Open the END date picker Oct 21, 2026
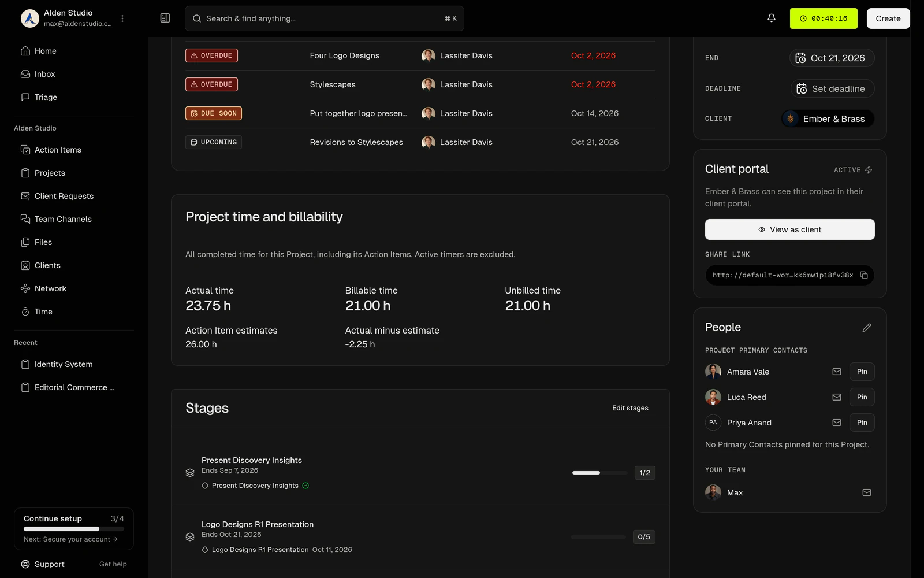This screenshot has height=578, width=924. [x=832, y=58]
